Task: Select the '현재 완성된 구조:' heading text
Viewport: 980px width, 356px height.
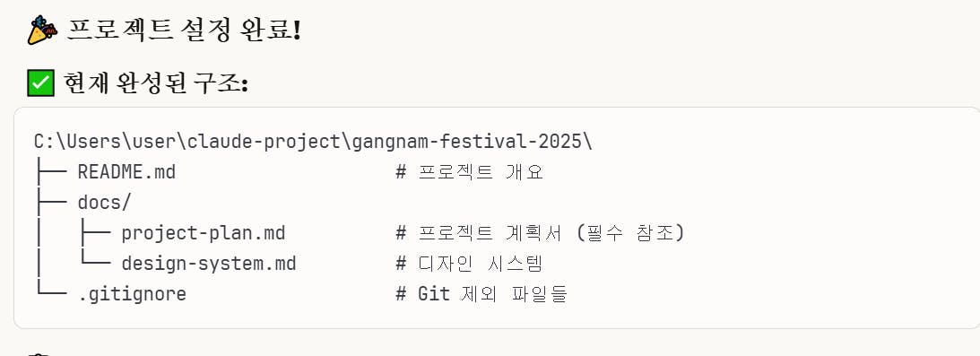Action: point(156,83)
